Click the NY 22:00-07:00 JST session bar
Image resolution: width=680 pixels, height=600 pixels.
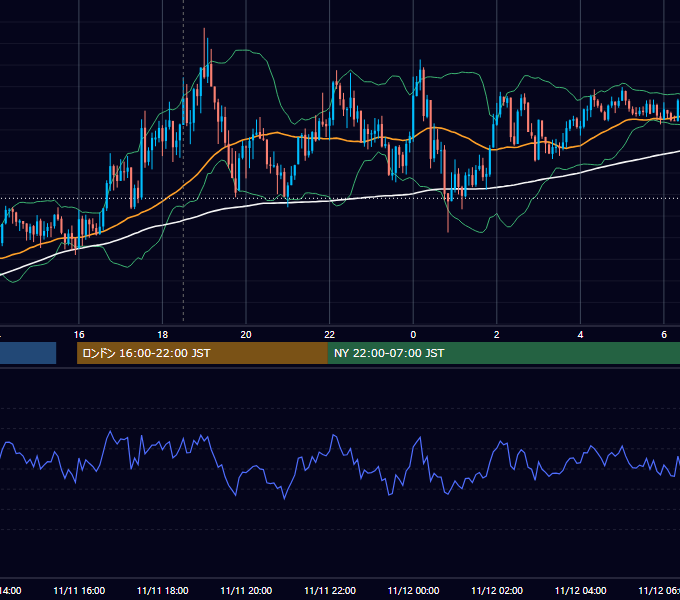click(x=503, y=353)
